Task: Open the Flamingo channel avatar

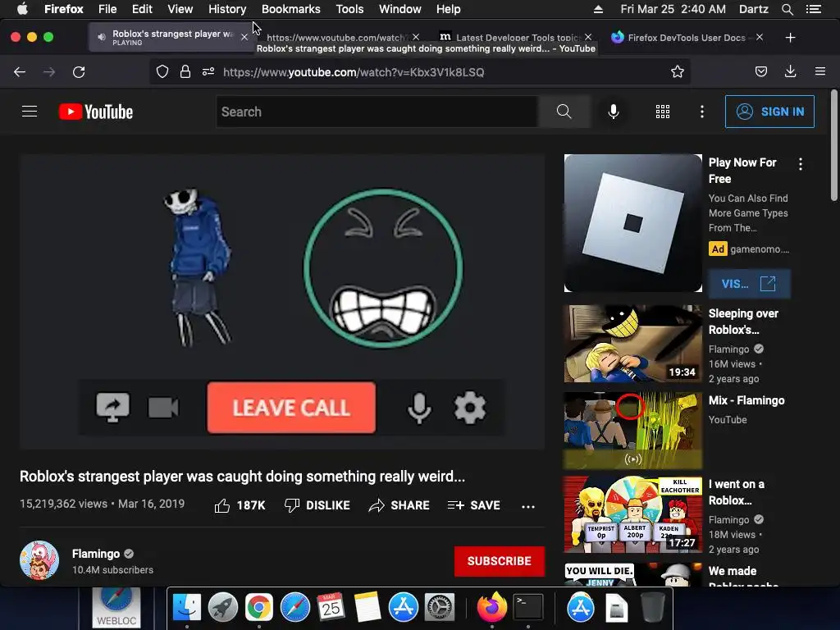Action: click(x=39, y=560)
